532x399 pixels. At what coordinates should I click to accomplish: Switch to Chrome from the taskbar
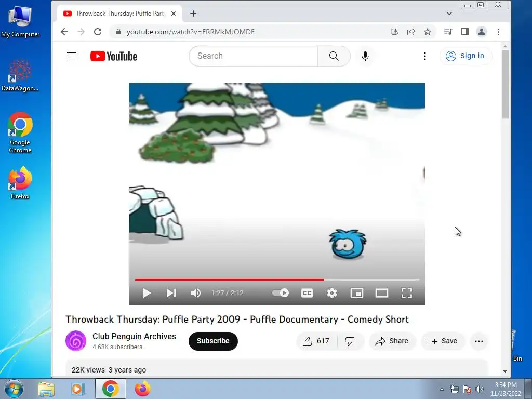tap(110, 389)
